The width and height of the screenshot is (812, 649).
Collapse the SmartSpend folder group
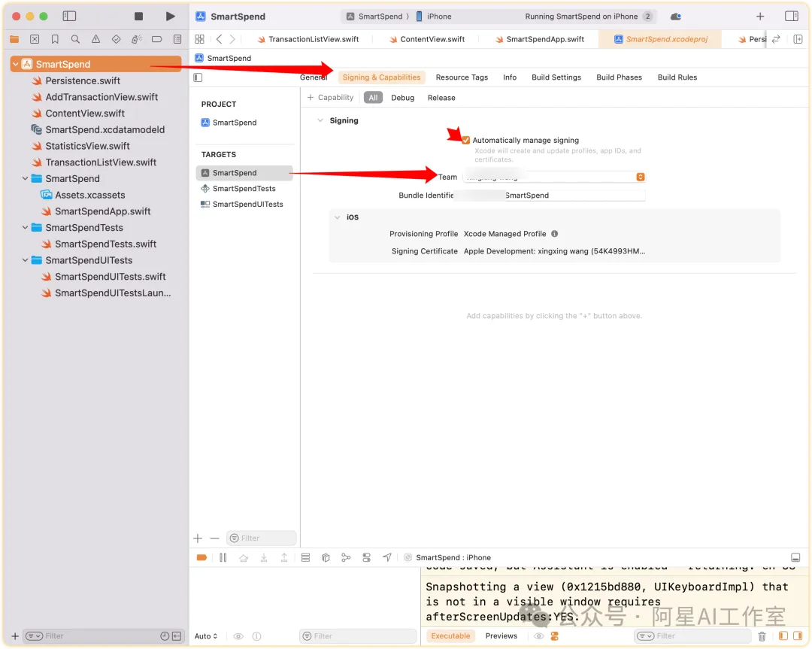(x=25, y=179)
